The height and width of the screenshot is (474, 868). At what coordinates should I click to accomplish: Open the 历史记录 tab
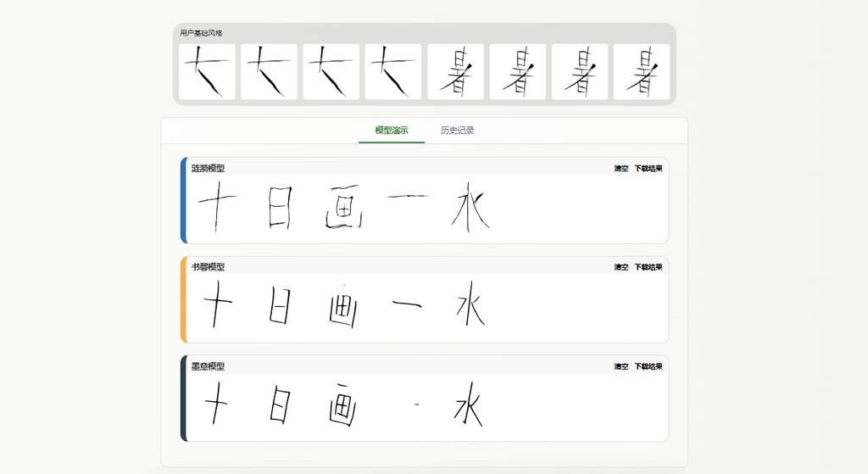[x=457, y=131]
